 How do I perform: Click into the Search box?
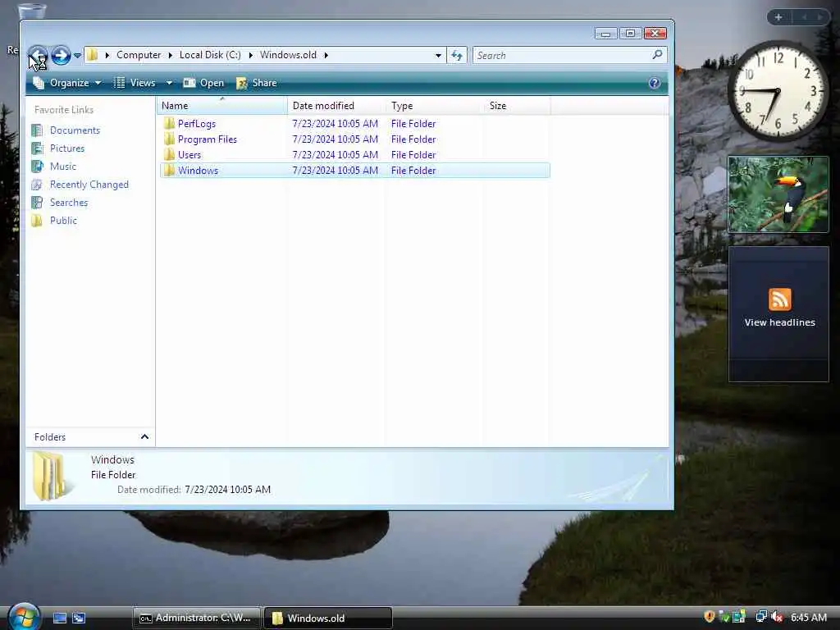coord(563,55)
